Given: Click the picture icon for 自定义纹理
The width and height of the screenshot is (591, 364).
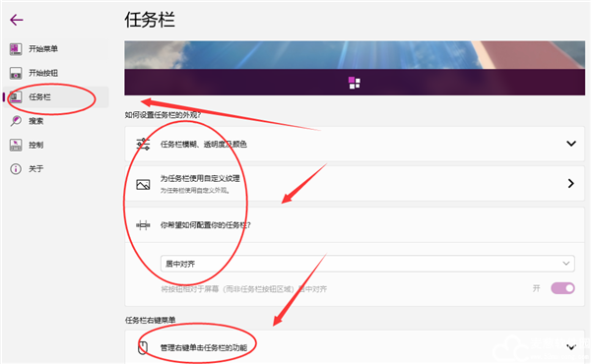Looking at the screenshot, I should coord(143,184).
